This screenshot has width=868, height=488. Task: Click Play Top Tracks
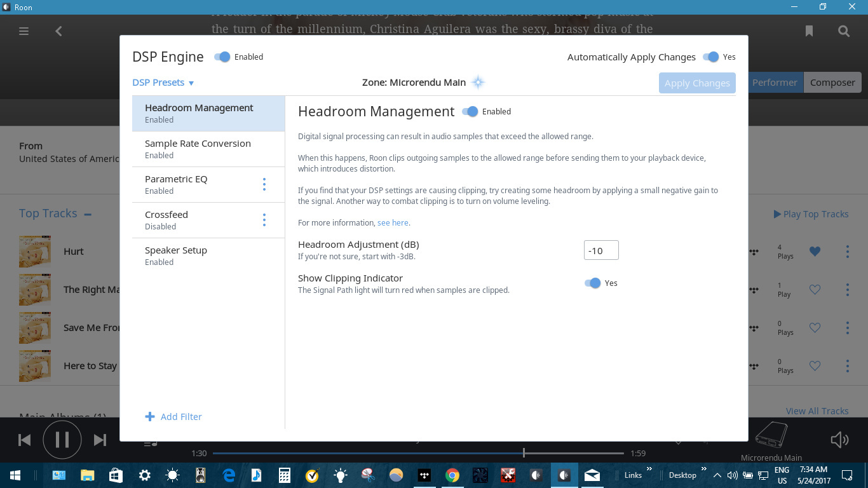tap(811, 214)
